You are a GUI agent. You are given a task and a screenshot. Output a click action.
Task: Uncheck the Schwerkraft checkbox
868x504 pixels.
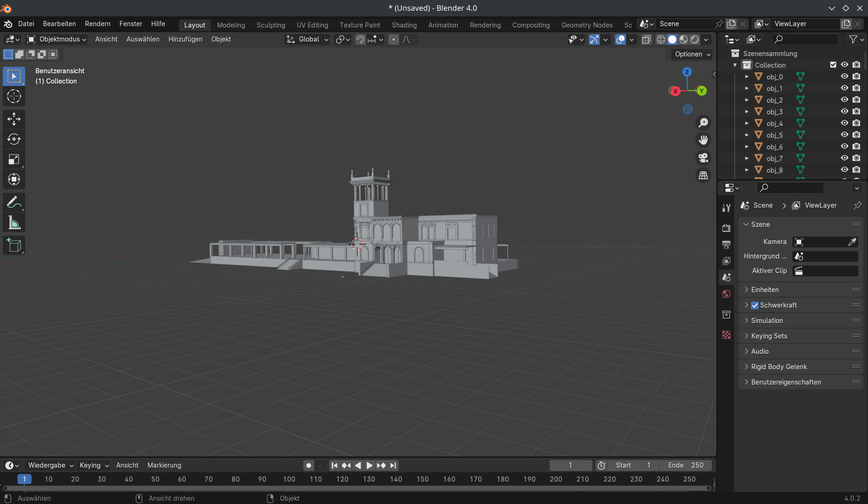tap(755, 305)
